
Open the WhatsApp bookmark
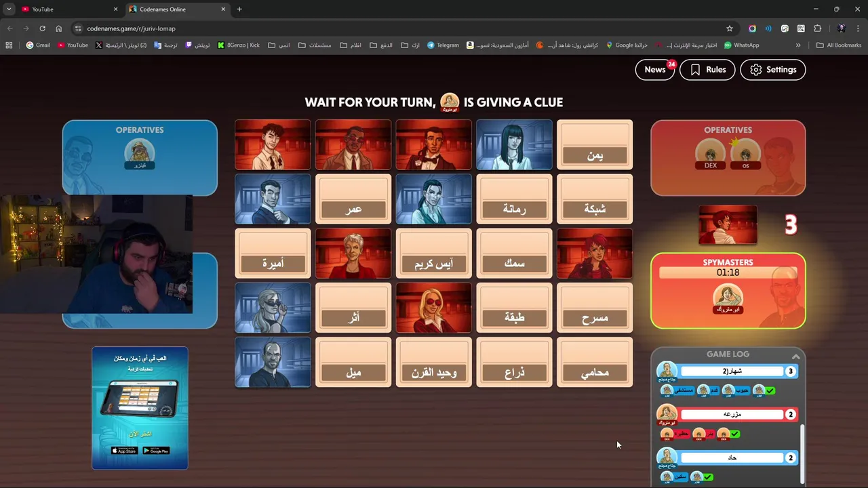pos(741,45)
